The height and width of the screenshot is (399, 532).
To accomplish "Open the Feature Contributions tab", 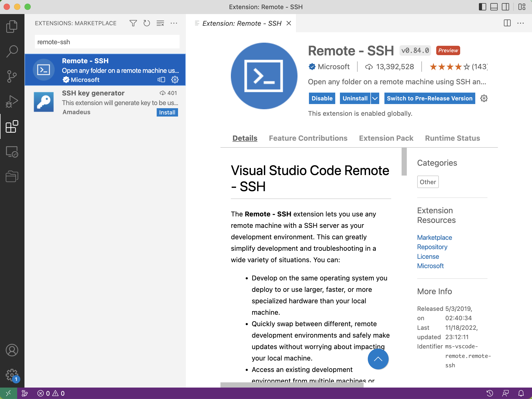I will (308, 138).
